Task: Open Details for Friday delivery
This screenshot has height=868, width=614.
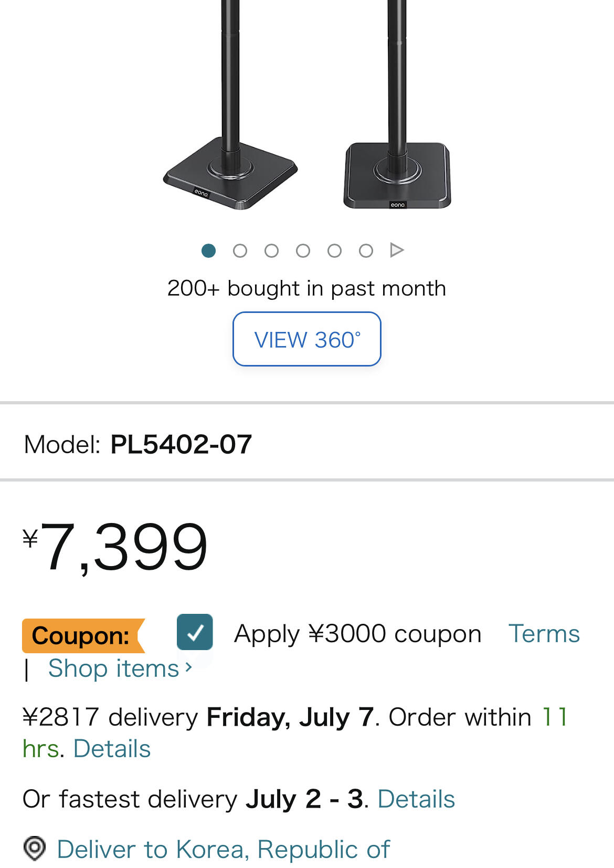Action: (x=112, y=749)
